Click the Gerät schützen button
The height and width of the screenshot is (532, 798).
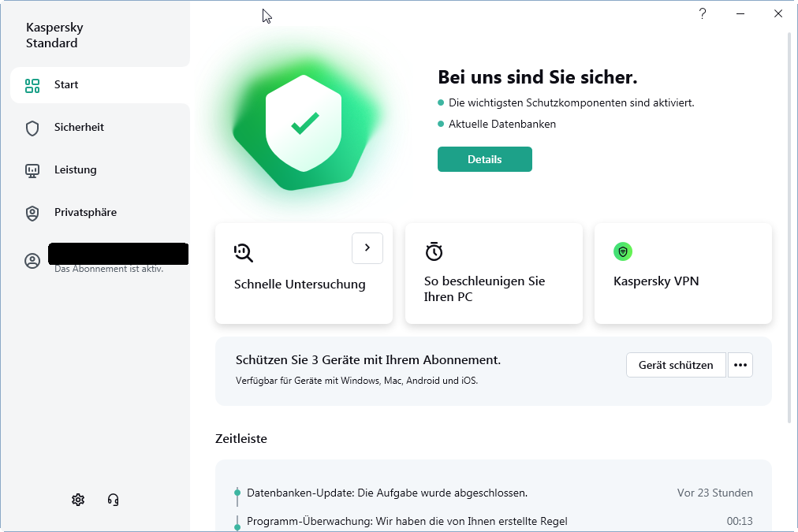pyautogui.click(x=676, y=365)
